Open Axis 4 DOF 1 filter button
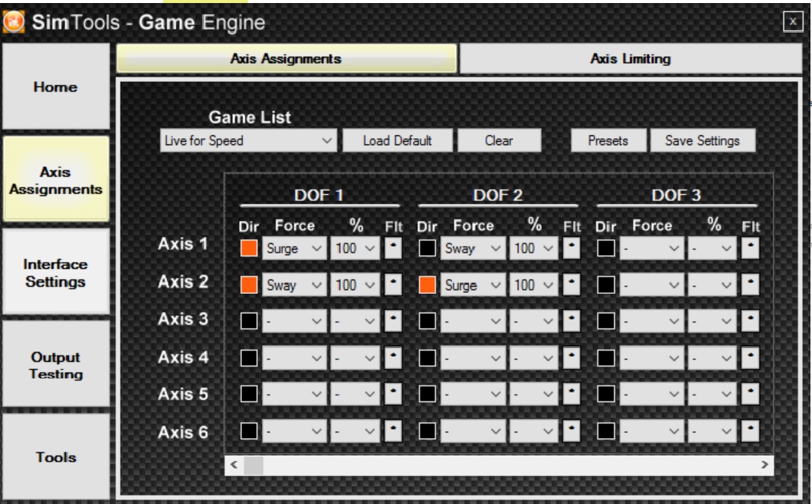812x504 pixels. (393, 358)
